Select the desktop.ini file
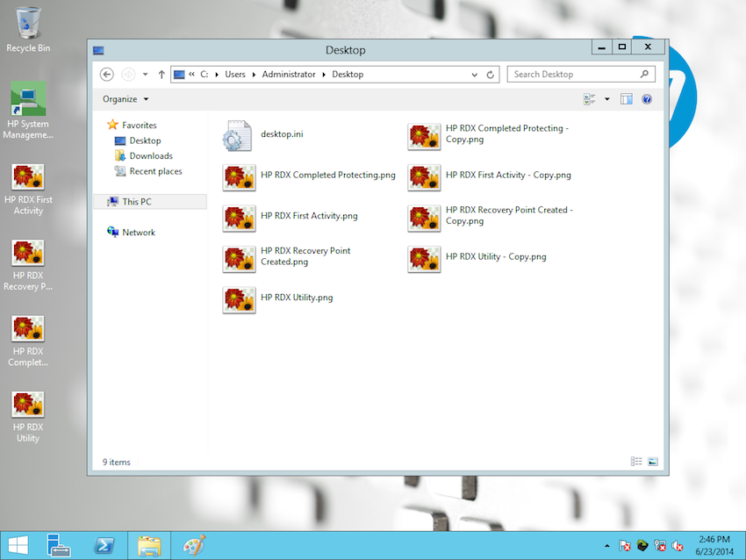 [262, 135]
